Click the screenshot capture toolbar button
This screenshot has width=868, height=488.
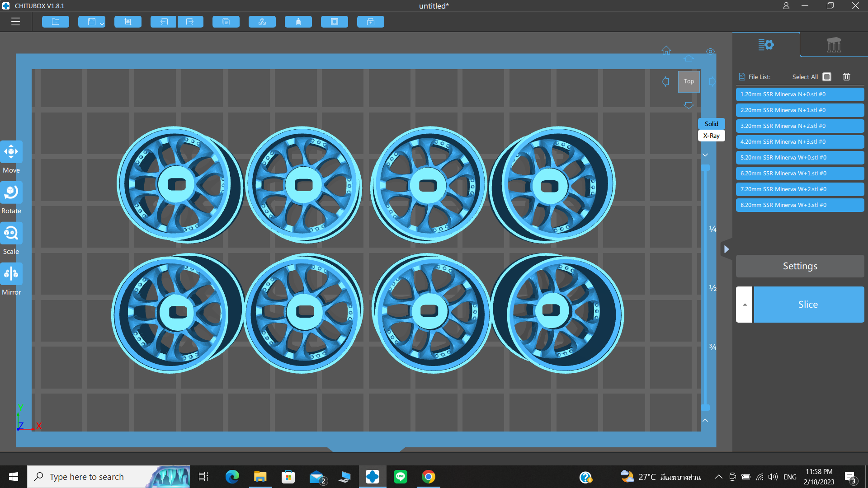[128, 22]
